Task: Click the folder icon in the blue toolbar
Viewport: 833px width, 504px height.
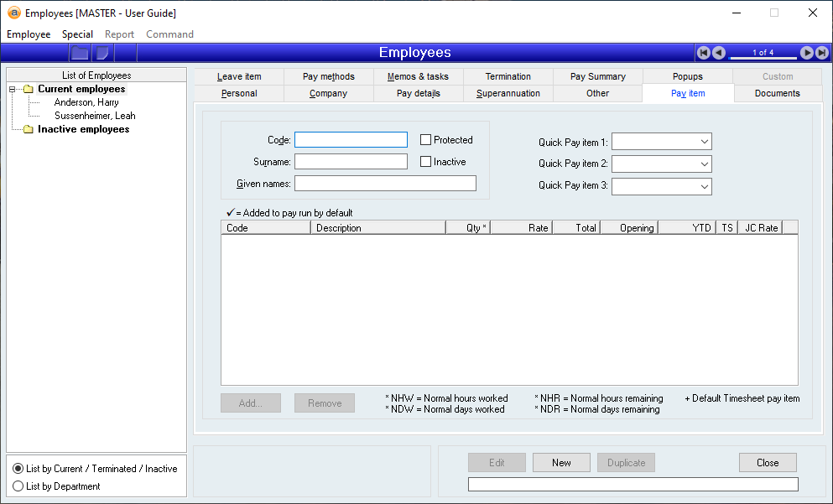Action: [x=80, y=53]
